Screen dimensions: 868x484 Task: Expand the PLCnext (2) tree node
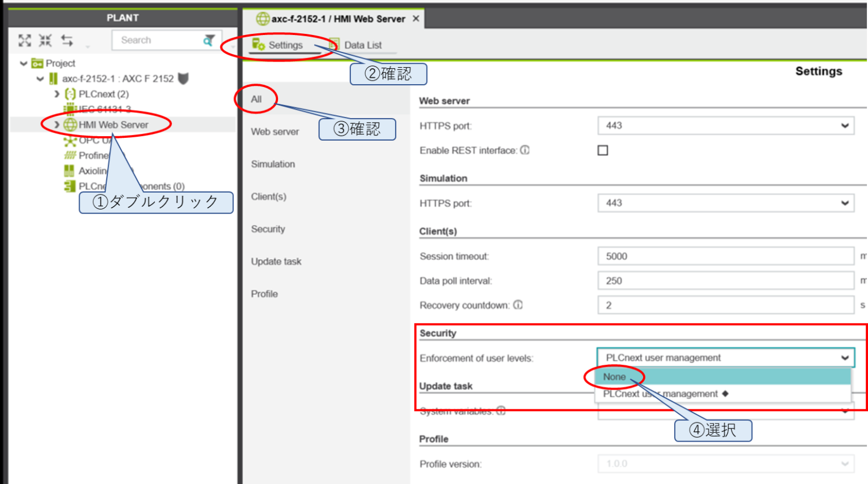57,94
